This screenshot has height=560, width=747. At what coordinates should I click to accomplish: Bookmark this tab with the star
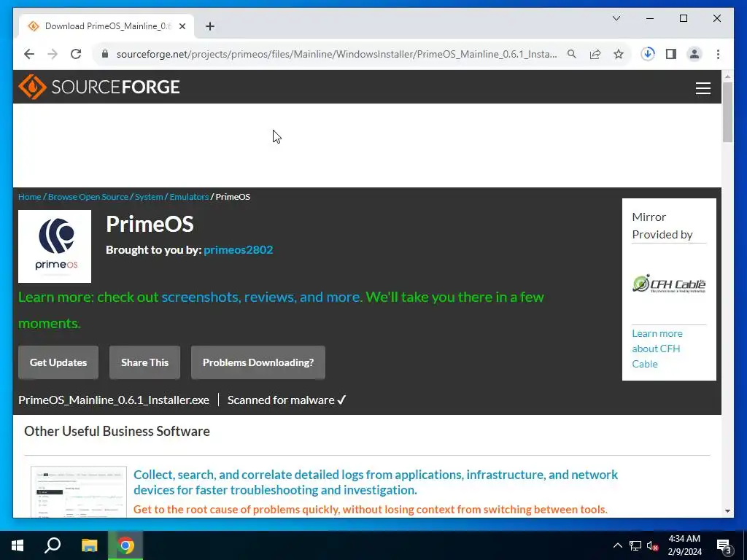click(x=619, y=54)
